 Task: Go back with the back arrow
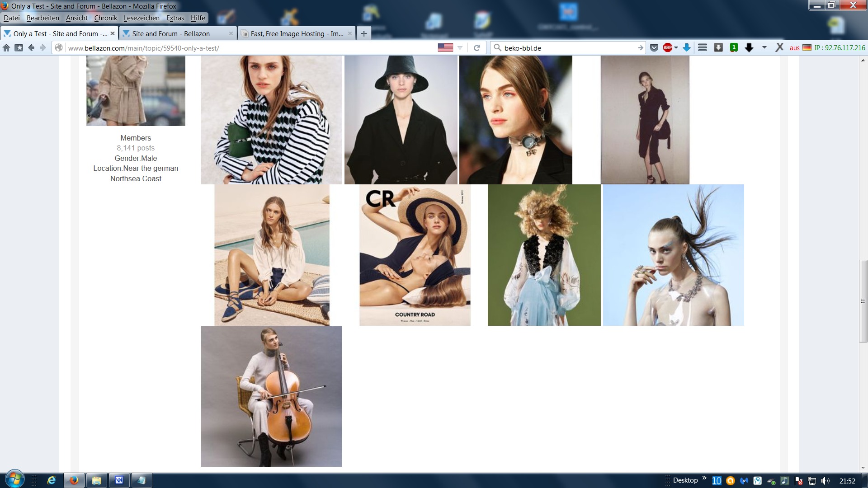click(x=31, y=47)
